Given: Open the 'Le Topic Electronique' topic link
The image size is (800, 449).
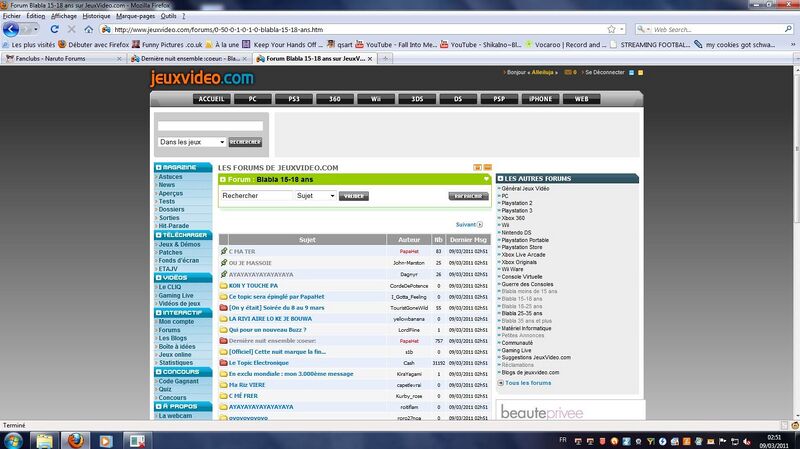Looking at the screenshot, I should (x=258, y=363).
